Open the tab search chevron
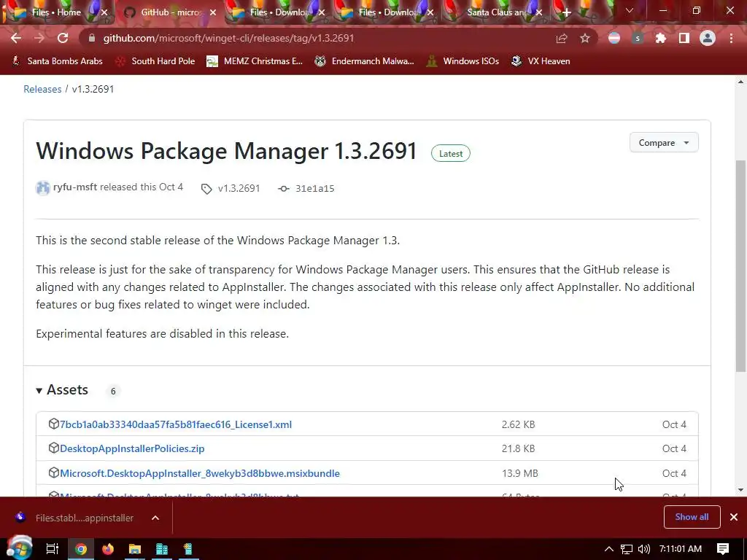Viewport: 747px width, 560px height. (x=630, y=10)
